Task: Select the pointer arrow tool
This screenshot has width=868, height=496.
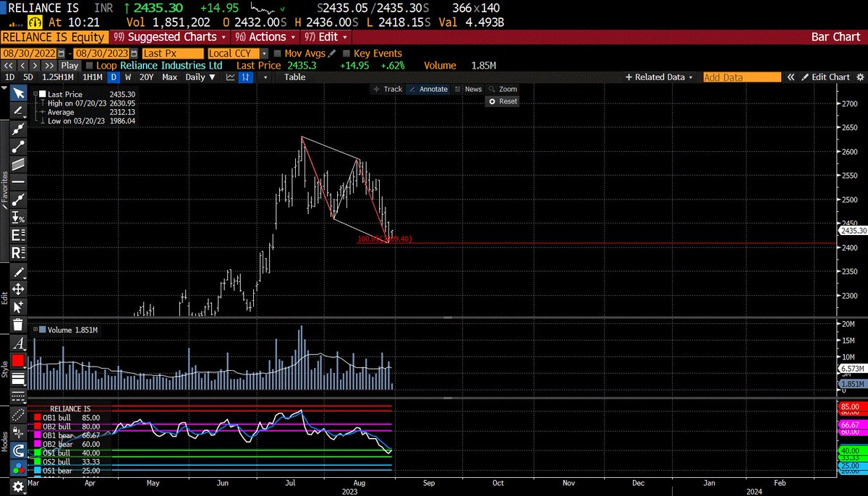Action: click(x=19, y=93)
